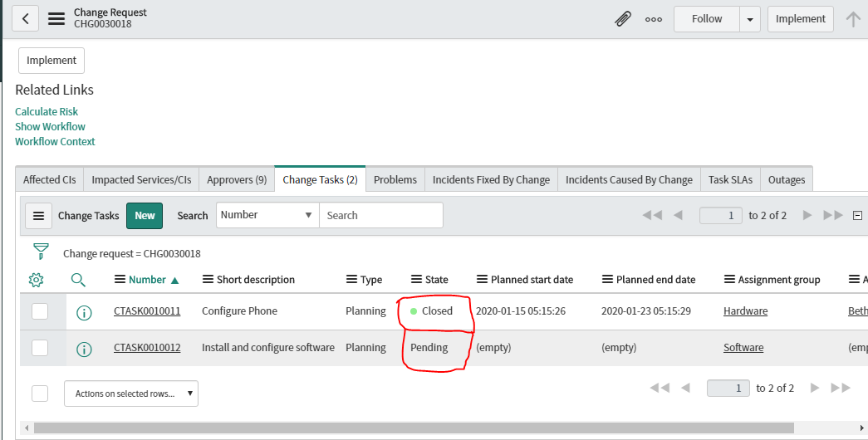Click the horizontal scrollbar at bottom
Screen dimensions: 868x440
(415, 428)
